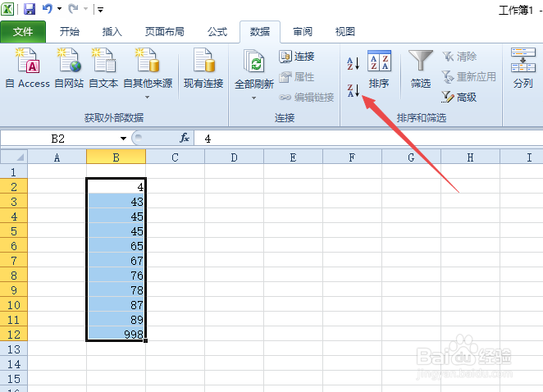This screenshot has width=543, height=392.
Task: Open the 文件 tab
Action: click(23, 32)
